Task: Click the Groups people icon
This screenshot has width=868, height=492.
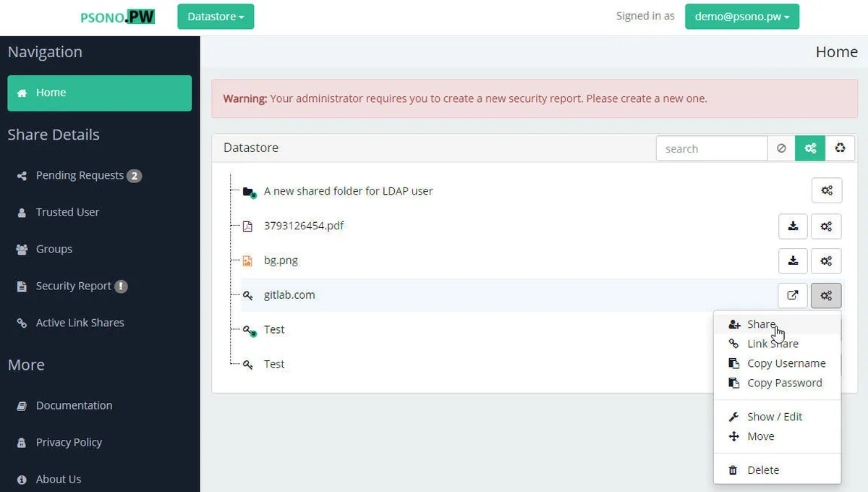Action: (22, 249)
